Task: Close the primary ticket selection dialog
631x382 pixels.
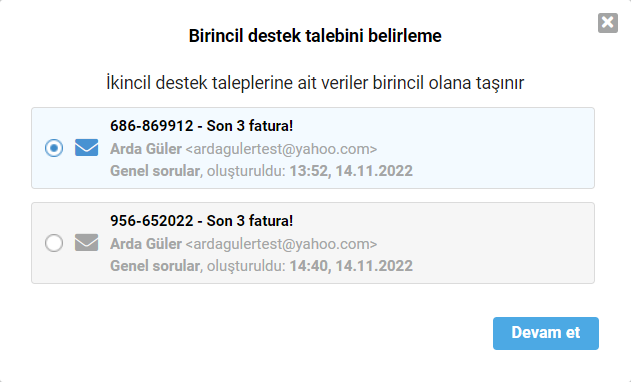Action: (x=608, y=23)
